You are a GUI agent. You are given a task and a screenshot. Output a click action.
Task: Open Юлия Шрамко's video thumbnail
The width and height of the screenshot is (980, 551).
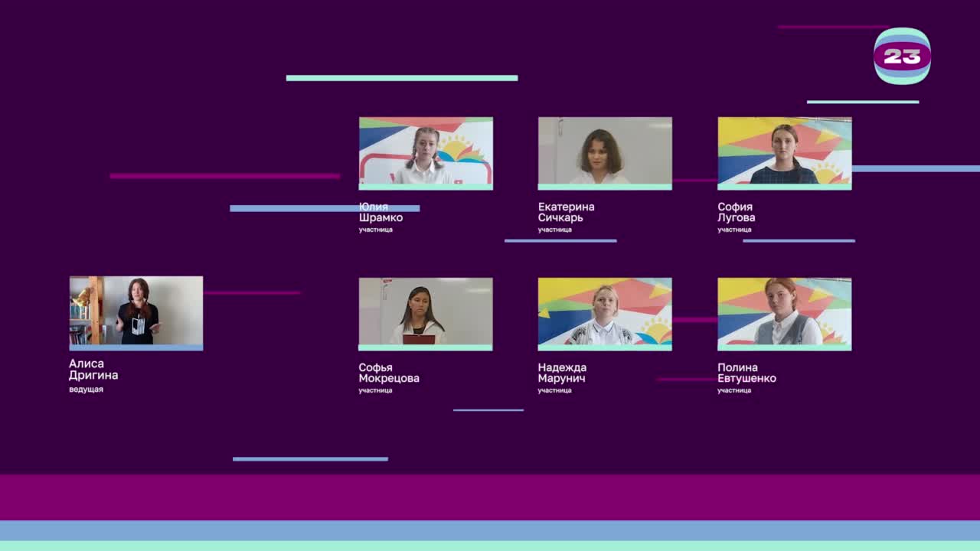[x=426, y=152]
